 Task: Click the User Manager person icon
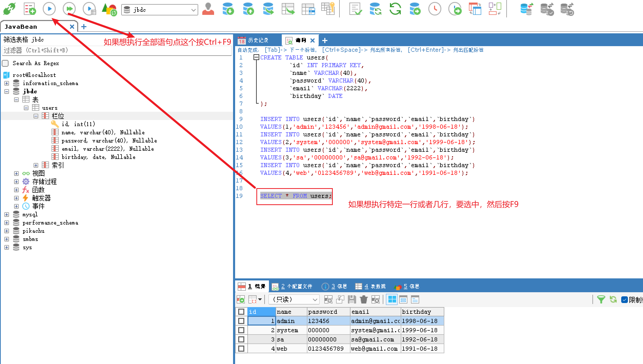pyautogui.click(x=208, y=9)
